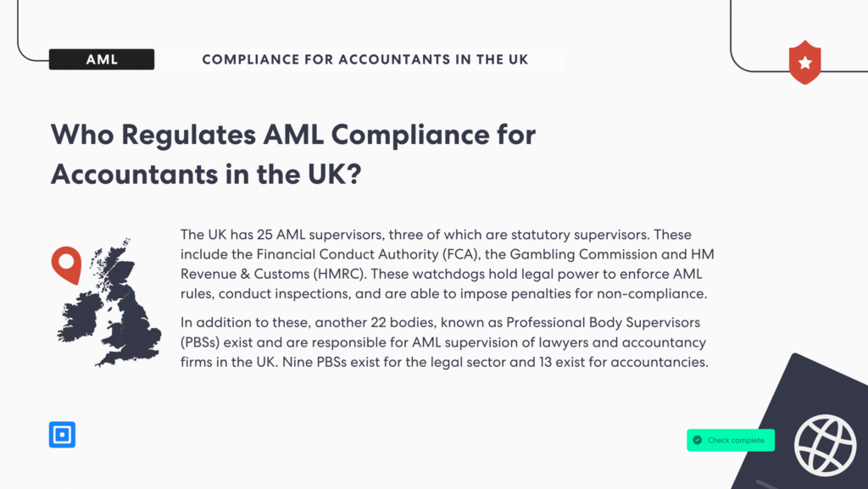Click the blue square logo icon
Screen dimensions: 868x489
(62, 434)
